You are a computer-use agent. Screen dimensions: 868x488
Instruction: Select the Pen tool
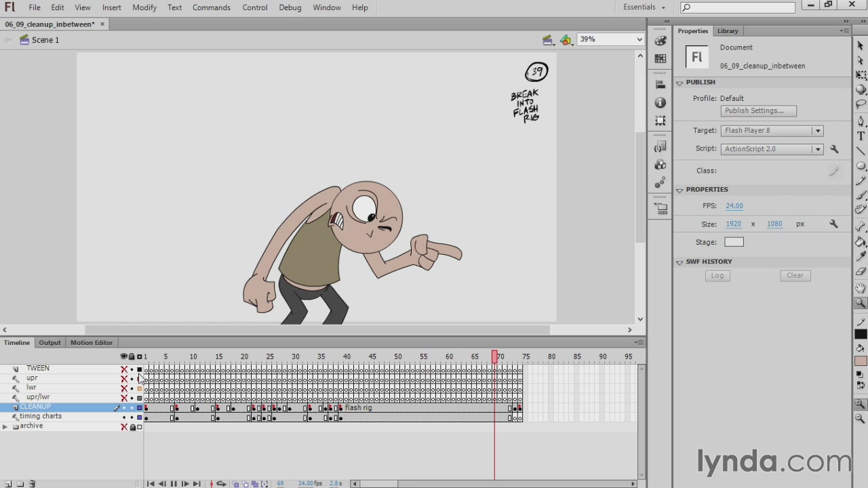(861, 121)
